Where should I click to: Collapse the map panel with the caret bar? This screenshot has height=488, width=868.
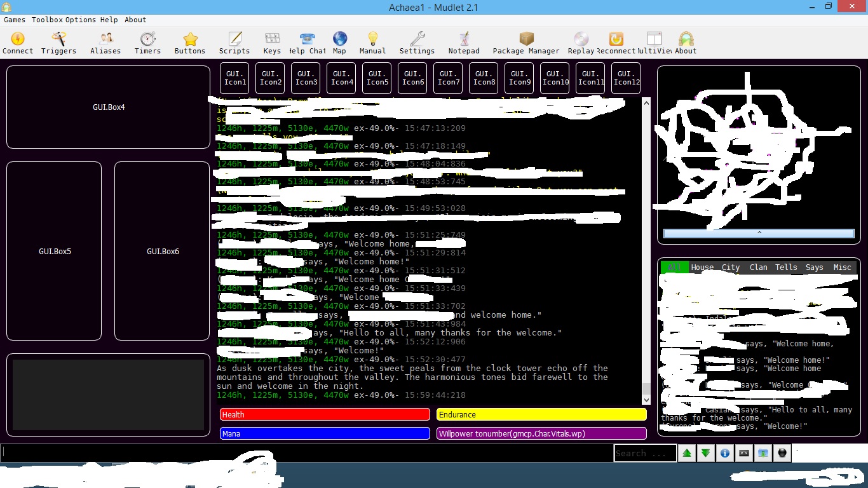pyautogui.click(x=759, y=234)
